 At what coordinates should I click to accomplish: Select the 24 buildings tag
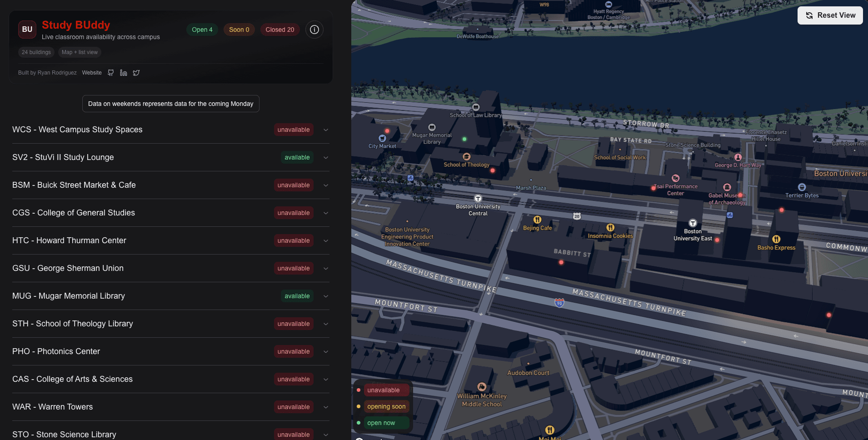click(x=36, y=52)
